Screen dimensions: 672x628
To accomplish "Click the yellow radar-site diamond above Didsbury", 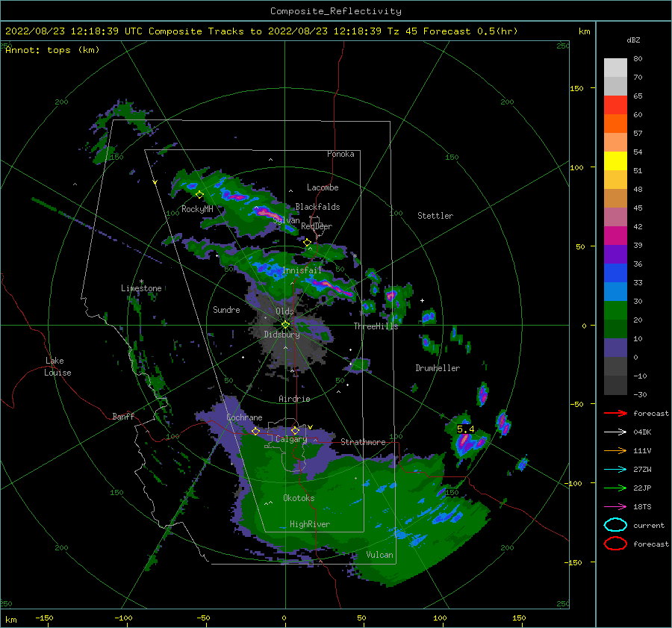I will point(285,325).
